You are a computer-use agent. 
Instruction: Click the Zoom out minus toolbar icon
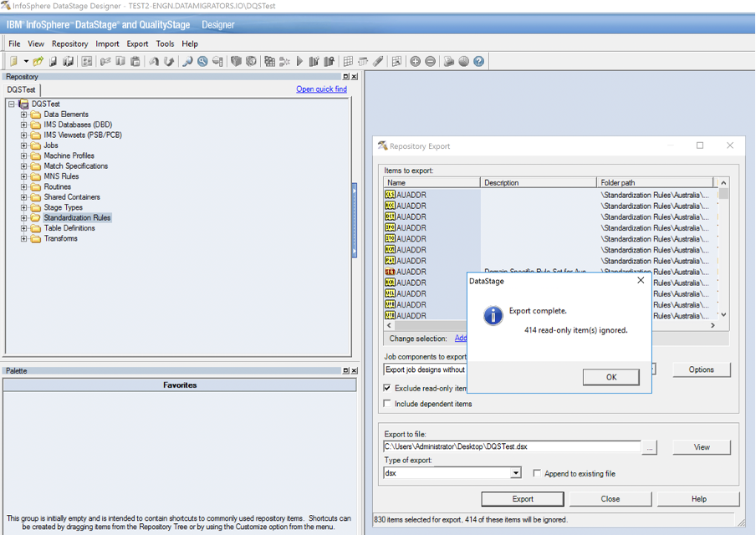430,61
